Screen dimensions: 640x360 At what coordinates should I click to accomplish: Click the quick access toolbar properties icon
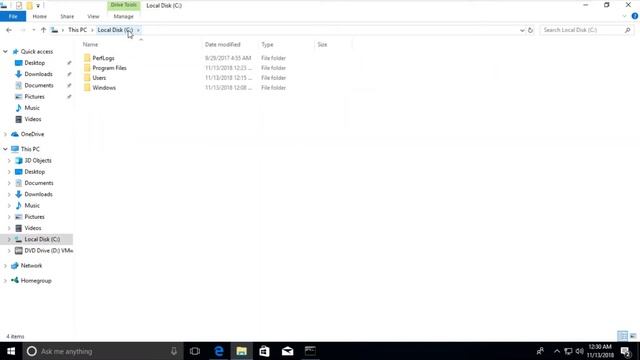coord(19,5)
